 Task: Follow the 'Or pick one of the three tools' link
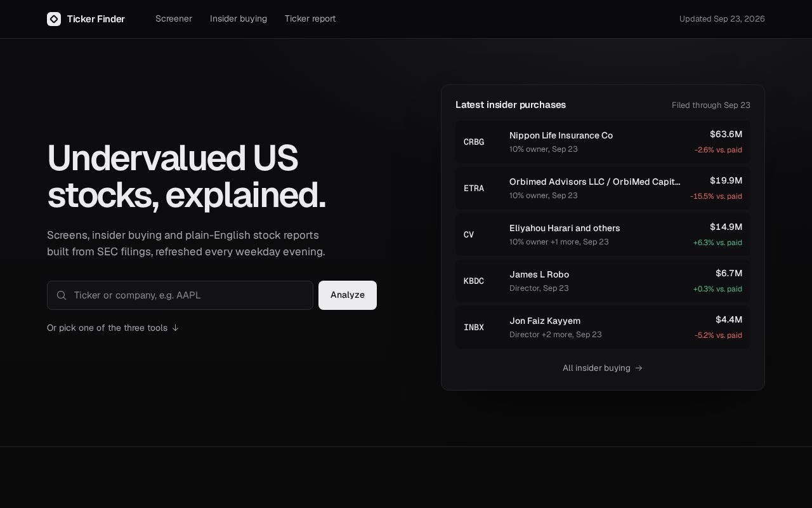click(x=113, y=328)
